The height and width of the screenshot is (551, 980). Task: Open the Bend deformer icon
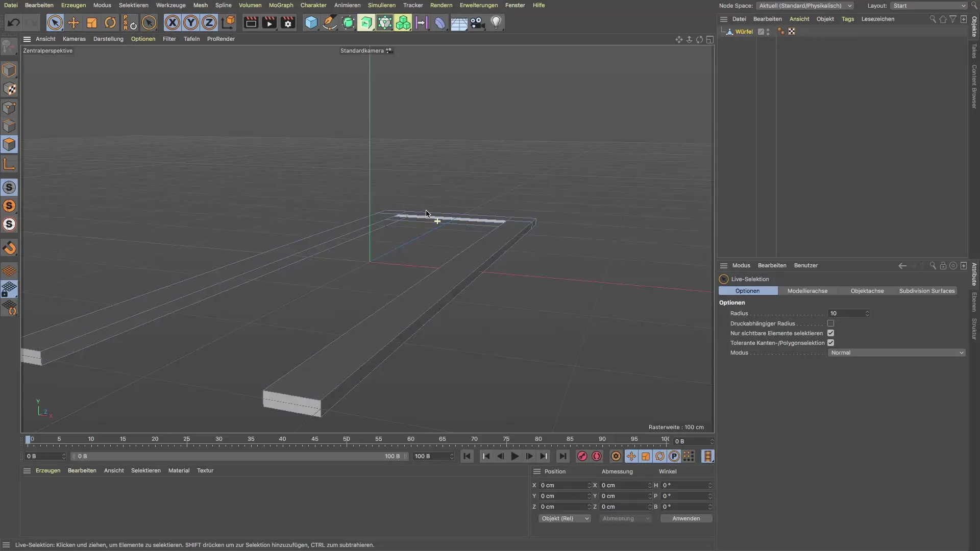[440, 22]
